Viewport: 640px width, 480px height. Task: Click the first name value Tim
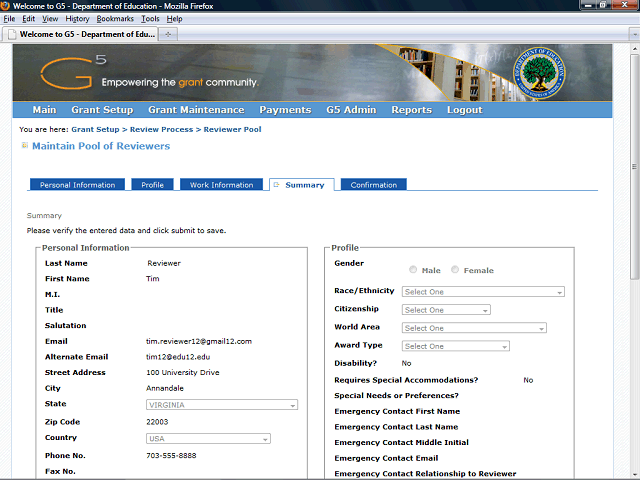[x=153, y=279]
